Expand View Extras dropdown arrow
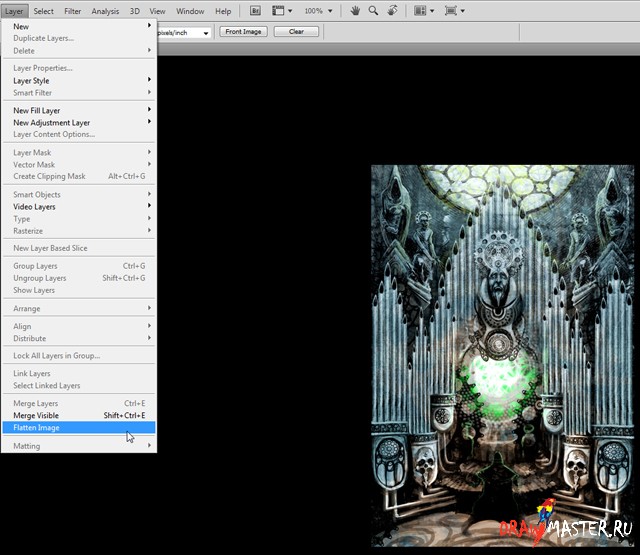640x555 pixels. (290, 11)
